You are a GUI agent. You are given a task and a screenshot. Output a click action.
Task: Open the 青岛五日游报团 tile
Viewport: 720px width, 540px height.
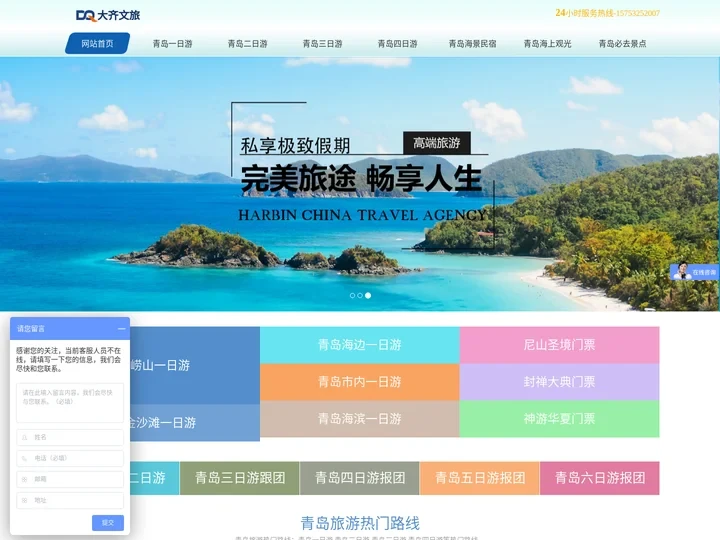click(479, 478)
